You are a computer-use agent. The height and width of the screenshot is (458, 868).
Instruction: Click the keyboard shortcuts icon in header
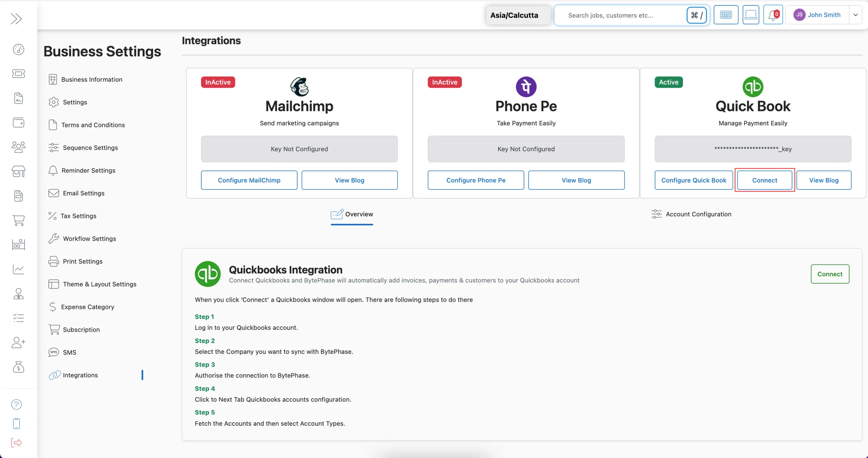tap(726, 15)
